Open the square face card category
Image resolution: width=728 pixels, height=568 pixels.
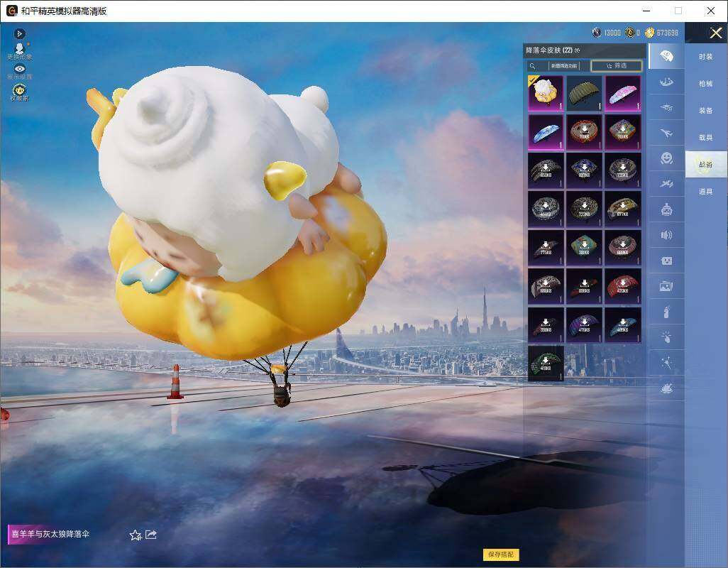(x=666, y=261)
